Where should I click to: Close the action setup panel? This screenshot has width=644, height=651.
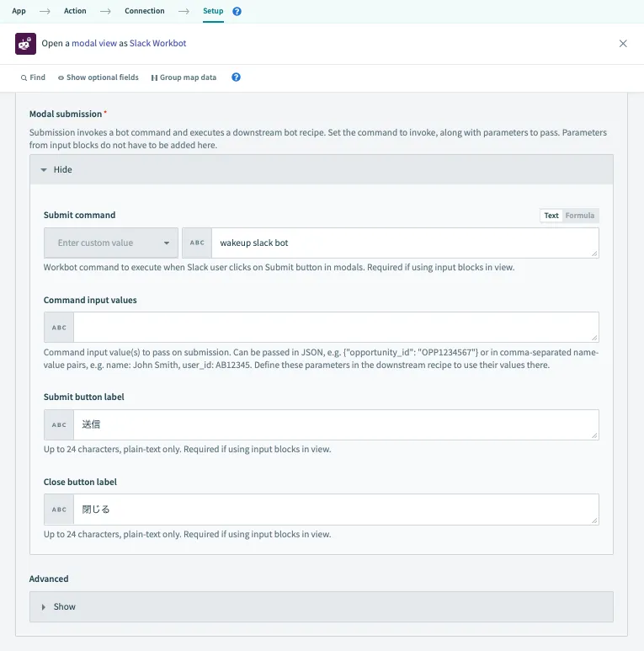pos(623,43)
